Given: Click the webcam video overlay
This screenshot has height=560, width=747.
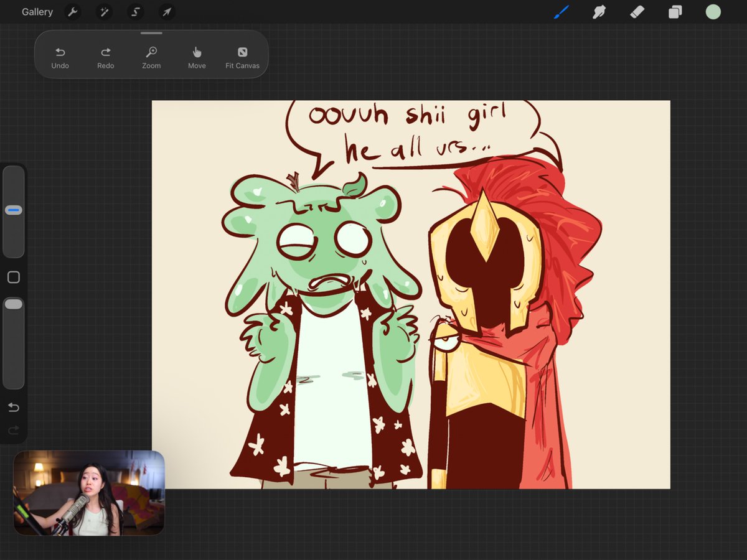Looking at the screenshot, I should click(x=89, y=493).
